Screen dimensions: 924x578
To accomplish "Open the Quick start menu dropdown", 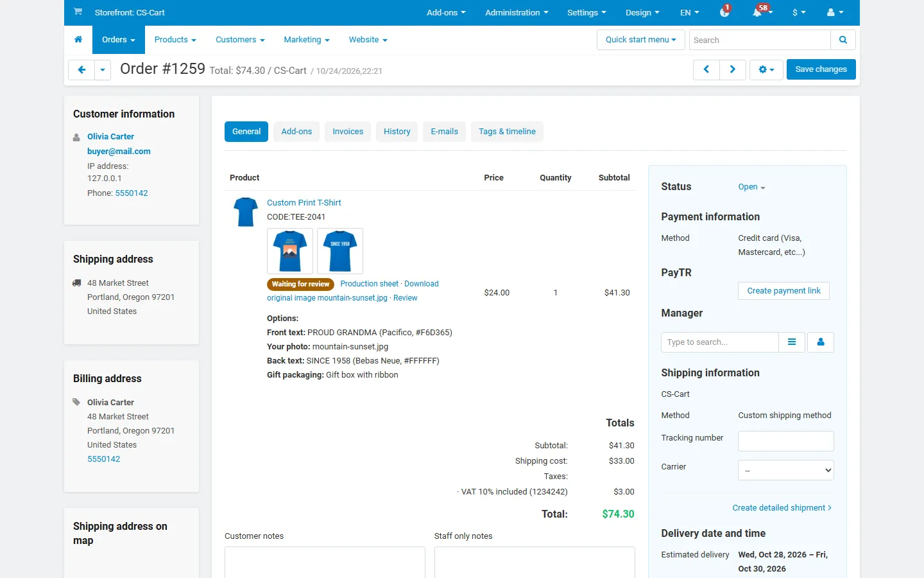I will tap(641, 40).
